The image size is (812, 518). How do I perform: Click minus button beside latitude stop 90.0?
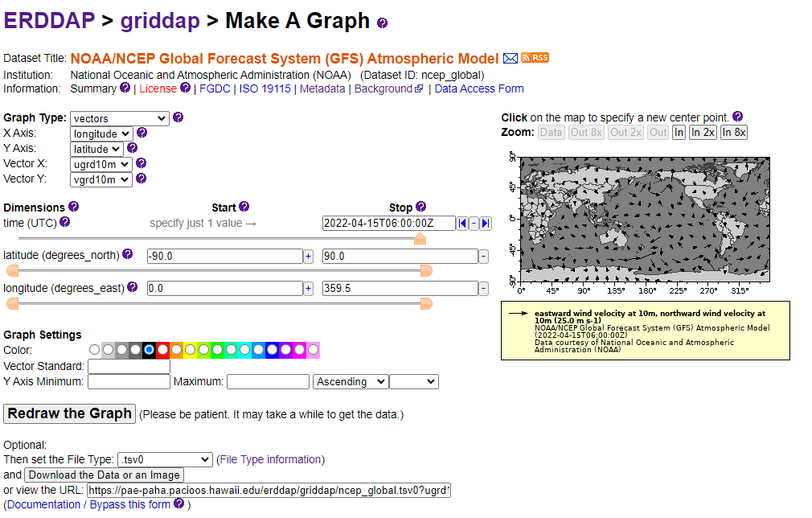point(484,257)
